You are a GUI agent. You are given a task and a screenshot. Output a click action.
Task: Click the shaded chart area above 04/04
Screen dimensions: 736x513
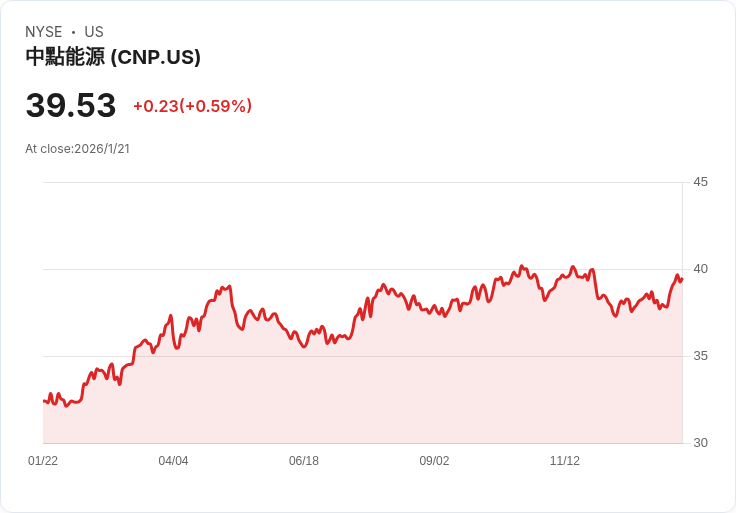click(173, 390)
